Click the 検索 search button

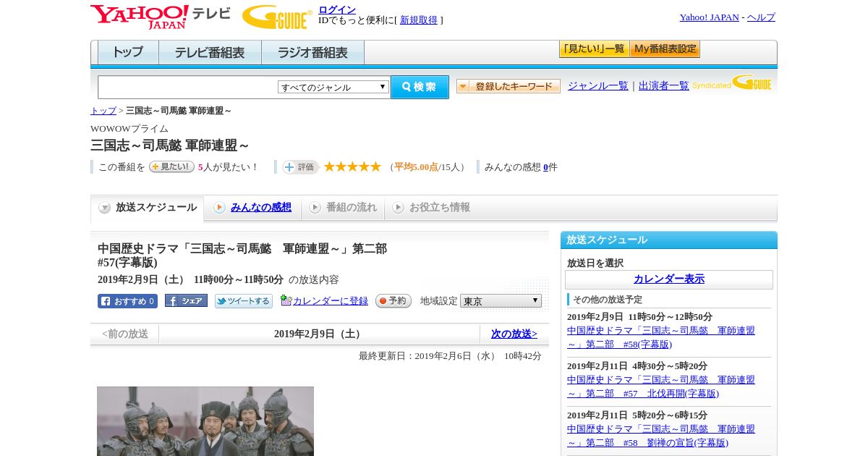(x=420, y=87)
